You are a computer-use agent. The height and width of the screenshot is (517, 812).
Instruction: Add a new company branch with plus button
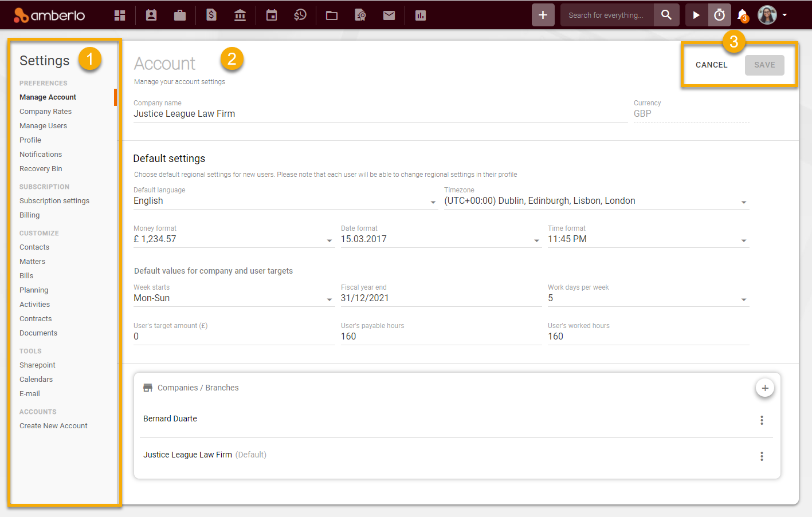765,388
